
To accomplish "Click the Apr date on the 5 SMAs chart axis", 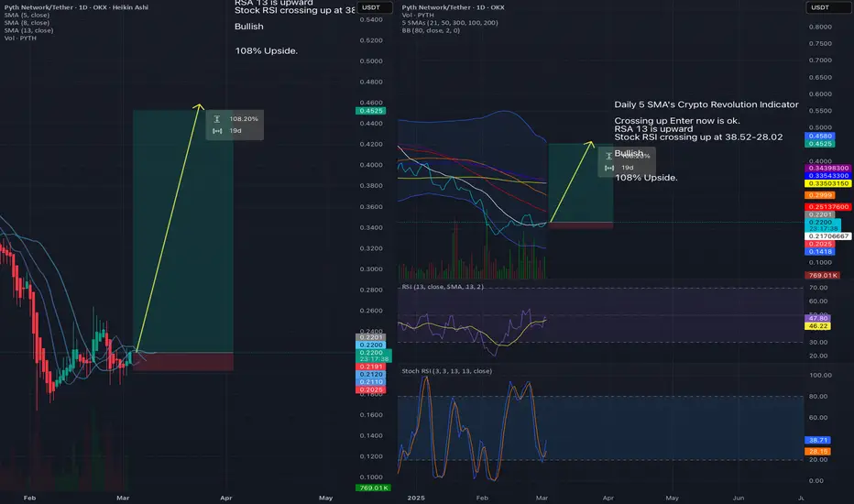I will 608,498.
